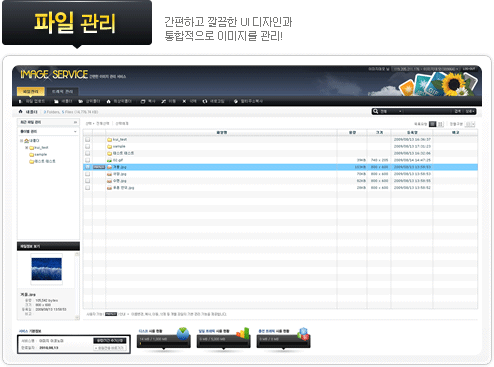The image size is (494, 367).
Task: Click the sample folder icon in file list
Action: coord(109,147)
